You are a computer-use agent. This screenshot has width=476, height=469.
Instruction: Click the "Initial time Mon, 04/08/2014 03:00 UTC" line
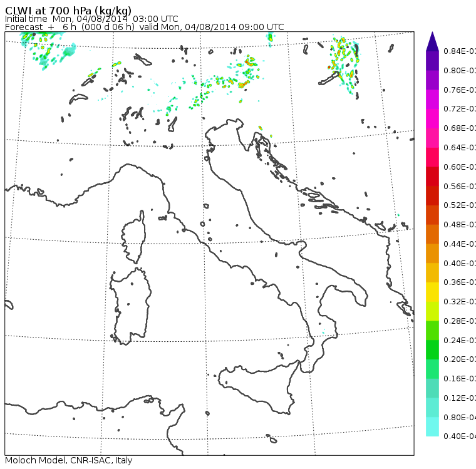pos(91,19)
